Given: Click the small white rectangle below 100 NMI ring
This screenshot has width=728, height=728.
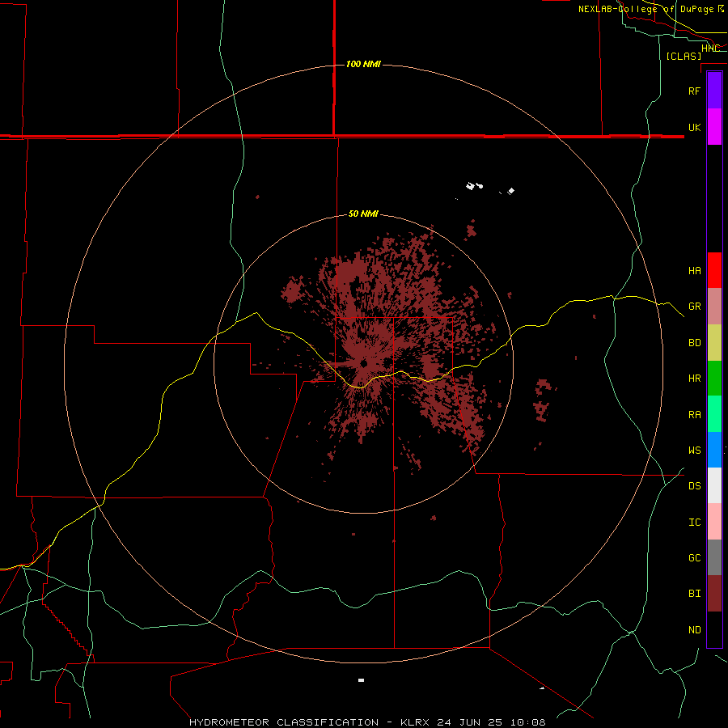Looking at the screenshot, I should [362, 680].
